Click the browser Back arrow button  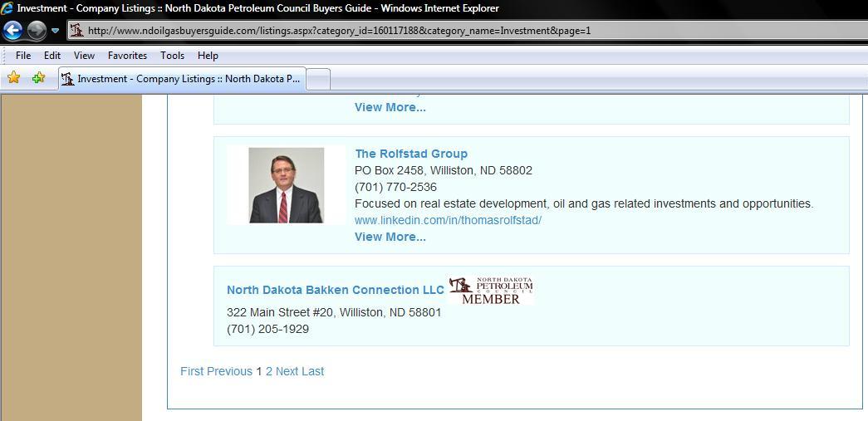coord(12,31)
